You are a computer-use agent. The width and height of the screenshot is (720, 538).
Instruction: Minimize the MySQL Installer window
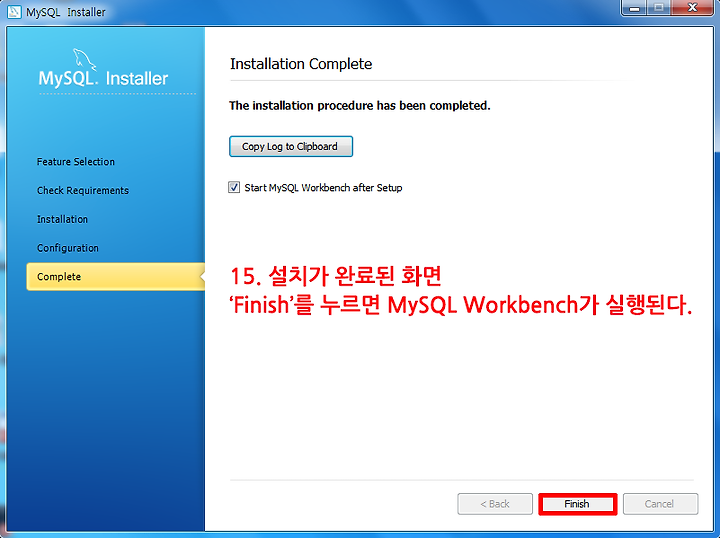coord(635,8)
